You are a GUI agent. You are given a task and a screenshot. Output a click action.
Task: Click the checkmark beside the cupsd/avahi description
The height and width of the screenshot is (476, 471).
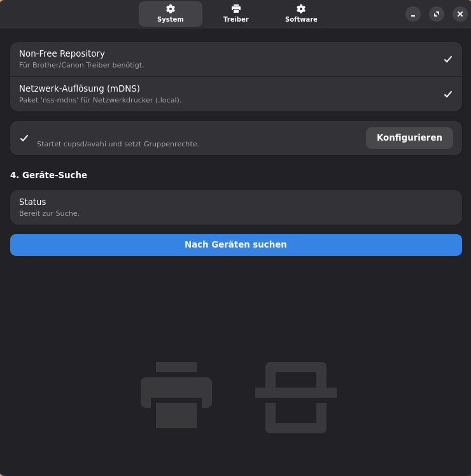(x=24, y=138)
